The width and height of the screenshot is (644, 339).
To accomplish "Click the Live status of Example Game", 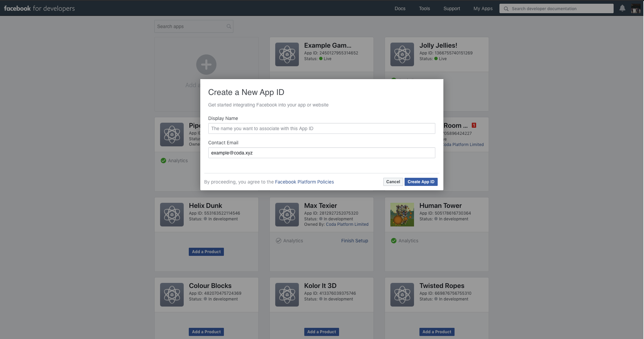I will [325, 59].
